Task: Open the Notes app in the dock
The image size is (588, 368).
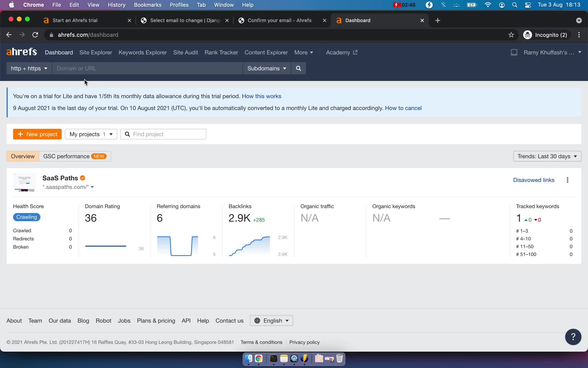Action: coord(284,358)
